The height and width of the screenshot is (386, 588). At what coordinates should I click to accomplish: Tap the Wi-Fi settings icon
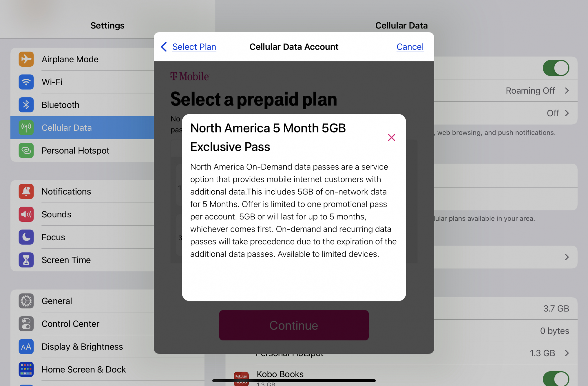point(27,82)
